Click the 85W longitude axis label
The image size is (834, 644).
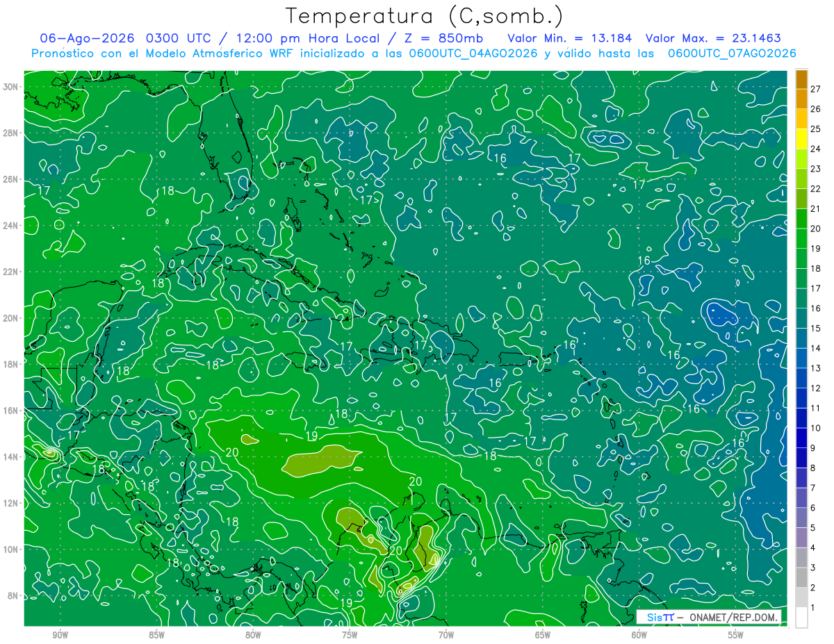click(x=156, y=635)
